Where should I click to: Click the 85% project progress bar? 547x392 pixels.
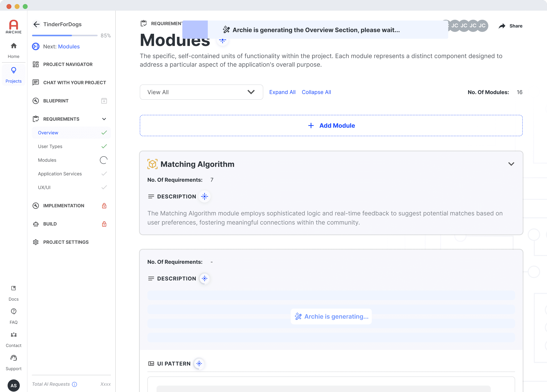[65, 36]
